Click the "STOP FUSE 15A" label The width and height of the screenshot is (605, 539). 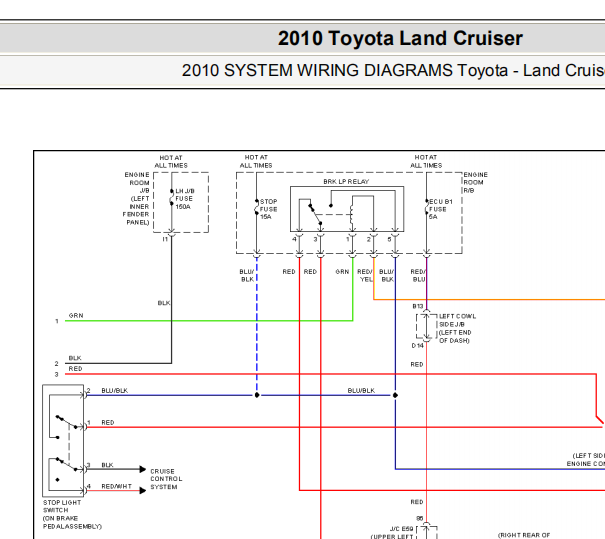click(269, 209)
